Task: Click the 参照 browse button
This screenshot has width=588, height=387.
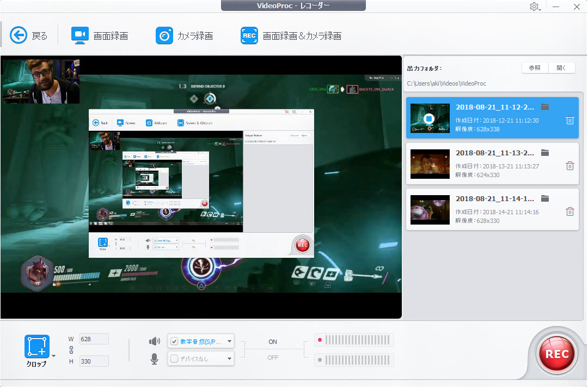Action: (x=534, y=68)
